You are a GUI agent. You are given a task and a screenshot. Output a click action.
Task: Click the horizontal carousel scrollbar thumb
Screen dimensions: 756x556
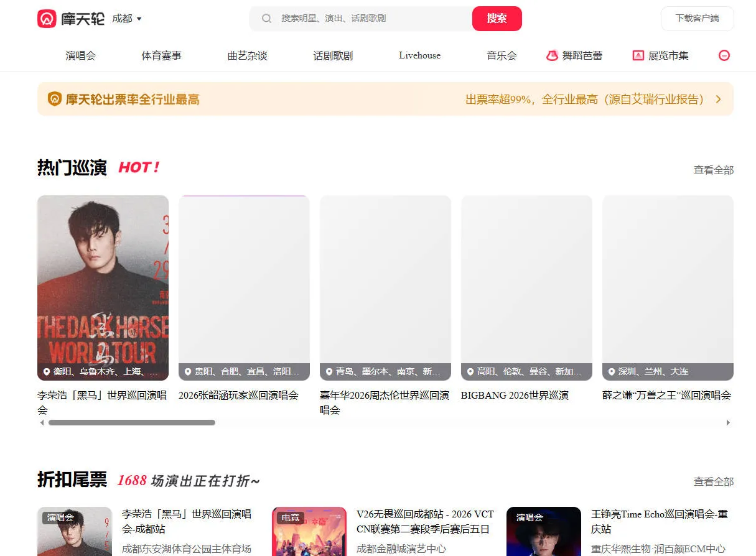132,422
